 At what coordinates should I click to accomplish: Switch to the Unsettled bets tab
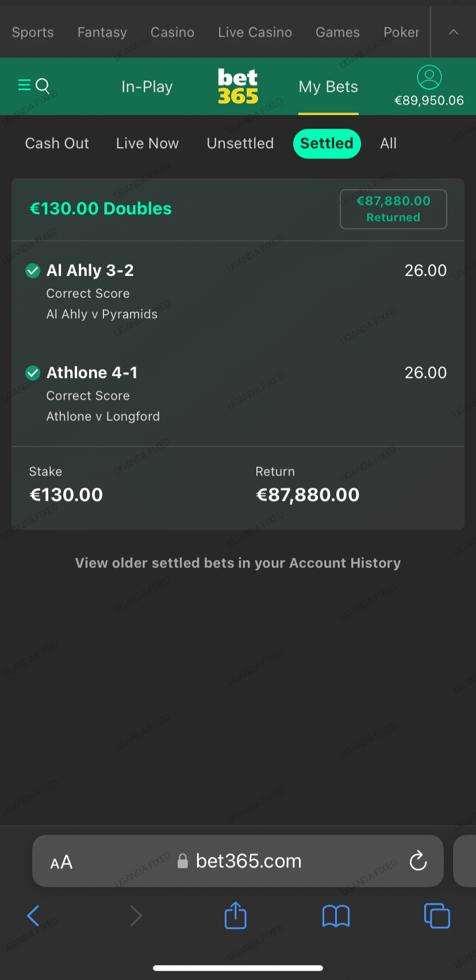click(x=240, y=144)
